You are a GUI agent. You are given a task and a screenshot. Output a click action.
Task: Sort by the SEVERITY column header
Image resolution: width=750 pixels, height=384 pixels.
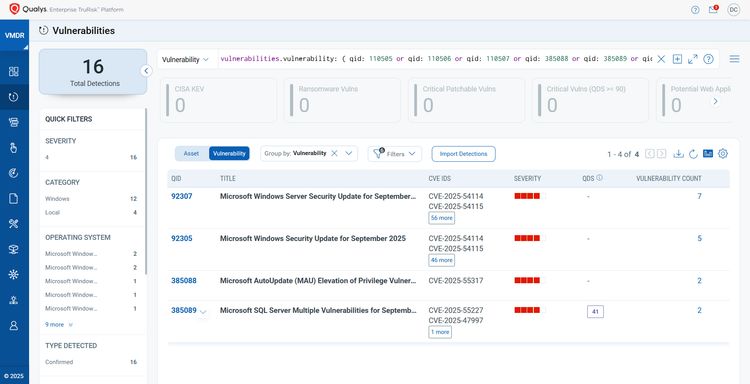pos(527,178)
